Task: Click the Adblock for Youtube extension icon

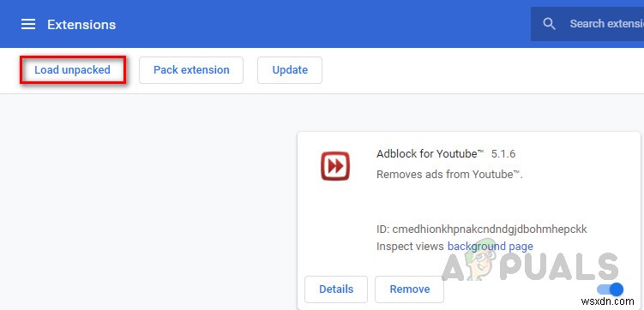Action: (x=335, y=166)
